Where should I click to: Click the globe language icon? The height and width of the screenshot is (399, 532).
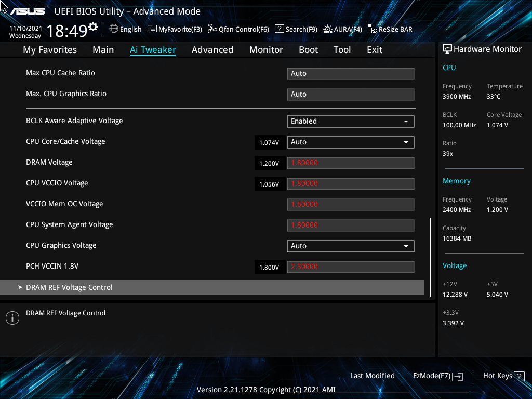(x=114, y=29)
